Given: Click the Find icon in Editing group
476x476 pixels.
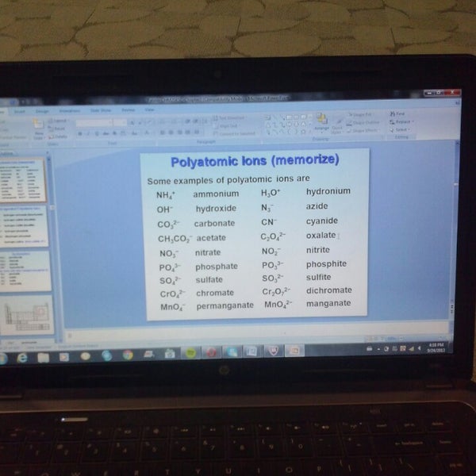Looking at the screenshot, I should click(x=398, y=113).
